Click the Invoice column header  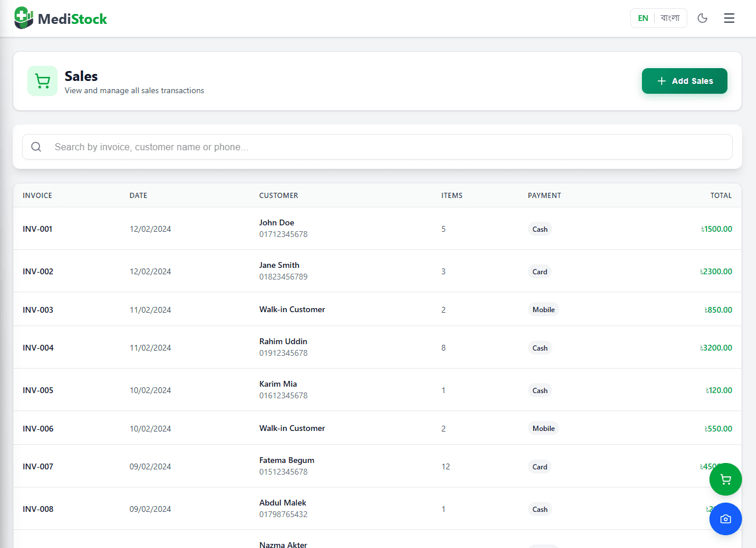[37, 196]
